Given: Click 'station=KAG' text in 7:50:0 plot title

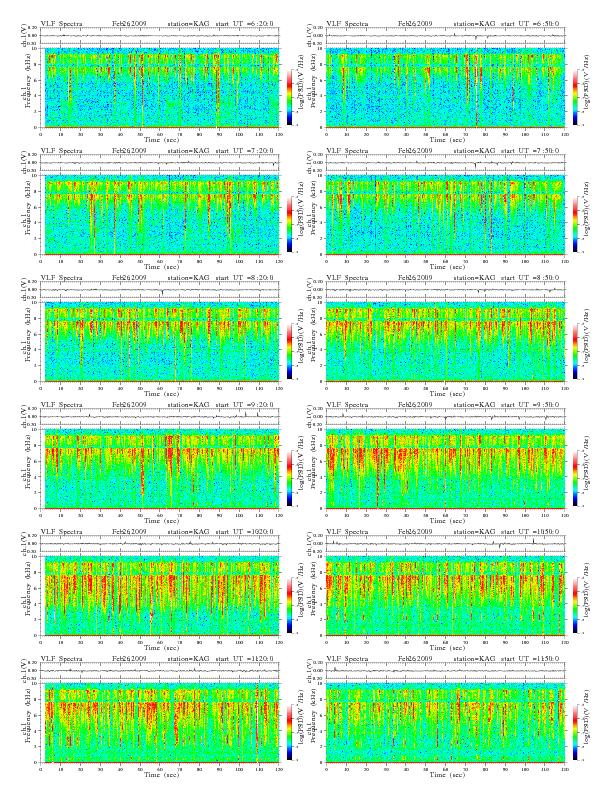Looking at the screenshot, I should point(474,151).
